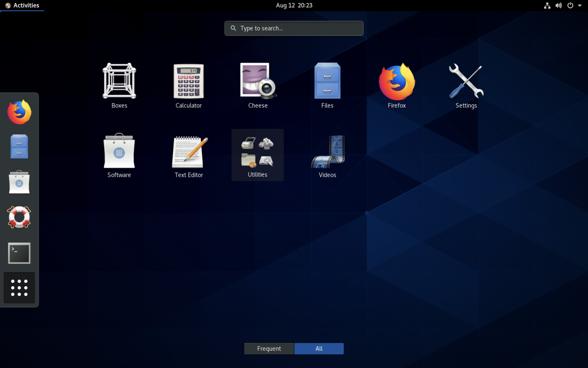Open the Terminal from the dash

click(x=19, y=253)
